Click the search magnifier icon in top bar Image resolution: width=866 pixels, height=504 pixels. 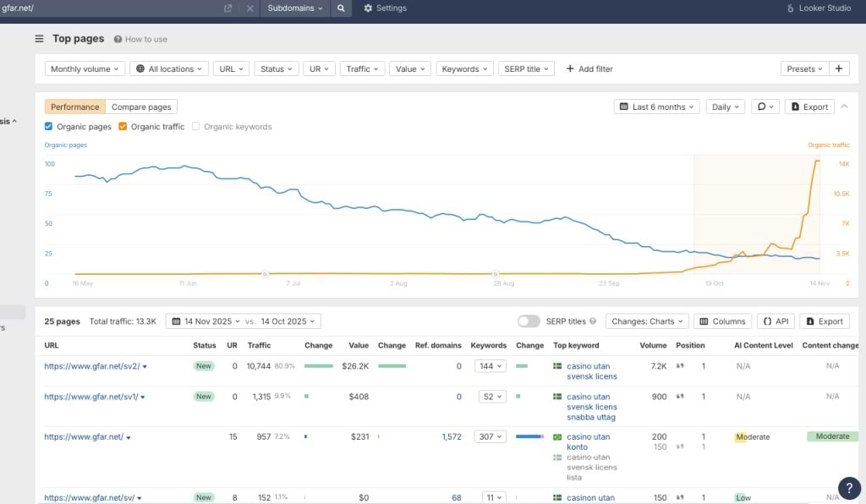(x=340, y=8)
